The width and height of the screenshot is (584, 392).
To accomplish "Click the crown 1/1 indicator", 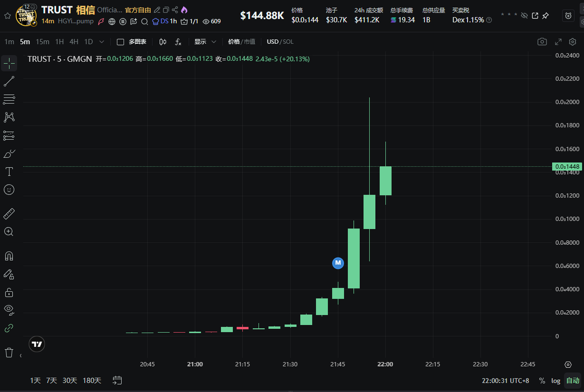I will 189,21.
